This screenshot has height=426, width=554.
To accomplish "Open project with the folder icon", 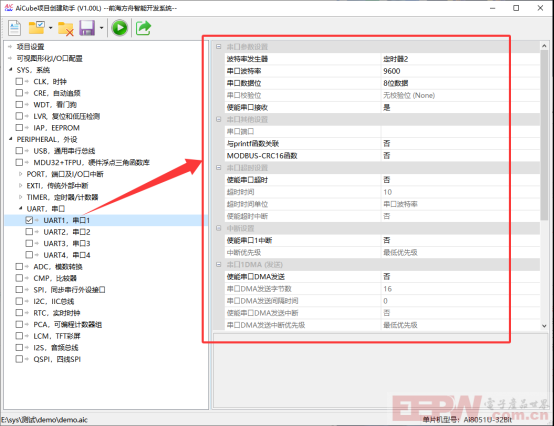I will [36, 28].
